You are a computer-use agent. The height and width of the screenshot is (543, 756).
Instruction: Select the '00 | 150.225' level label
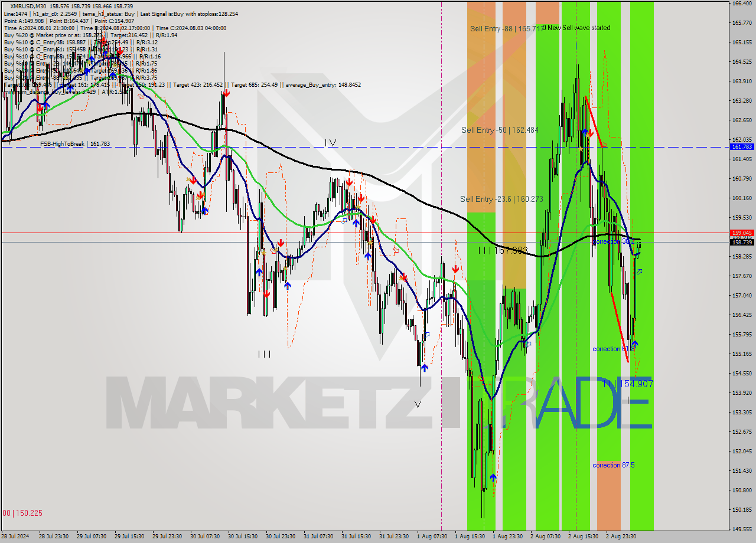pyautogui.click(x=23, y=513)
